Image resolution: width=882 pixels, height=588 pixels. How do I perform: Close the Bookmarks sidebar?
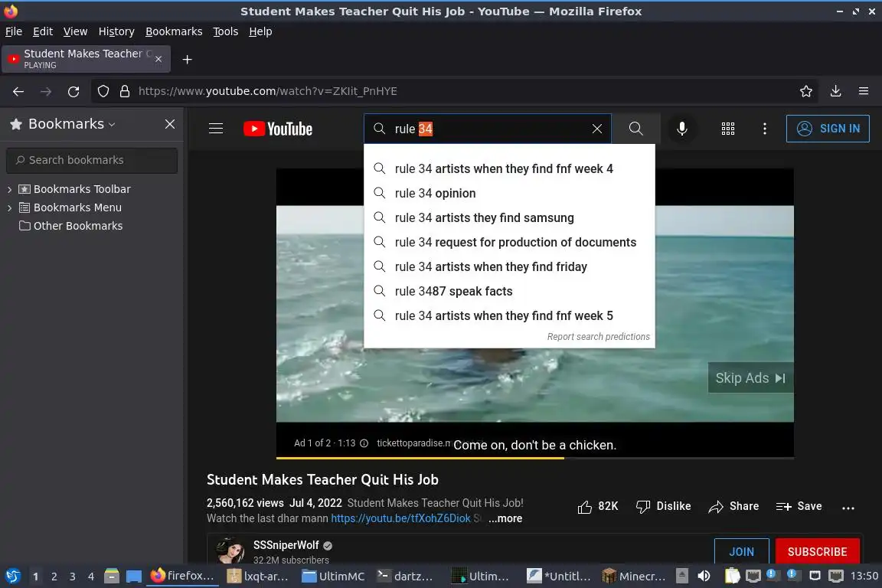[x=170, y=124]
